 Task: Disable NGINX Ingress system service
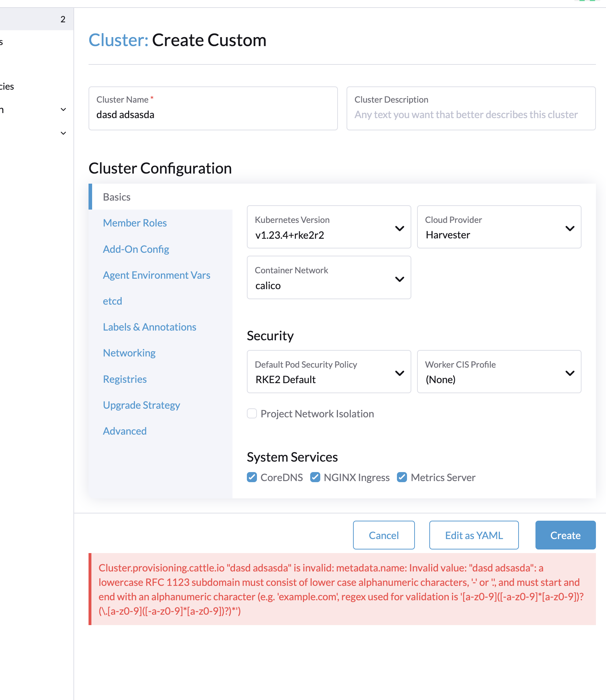315,477
